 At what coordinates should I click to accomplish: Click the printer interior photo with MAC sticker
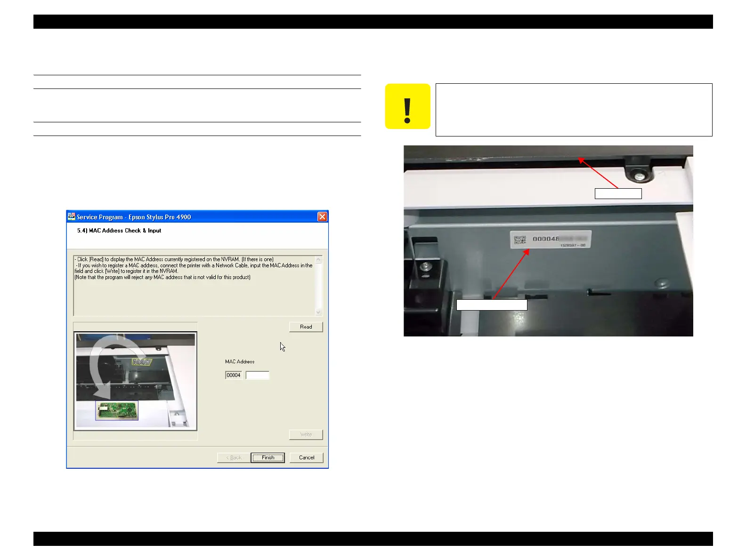[x=548, y=241]
